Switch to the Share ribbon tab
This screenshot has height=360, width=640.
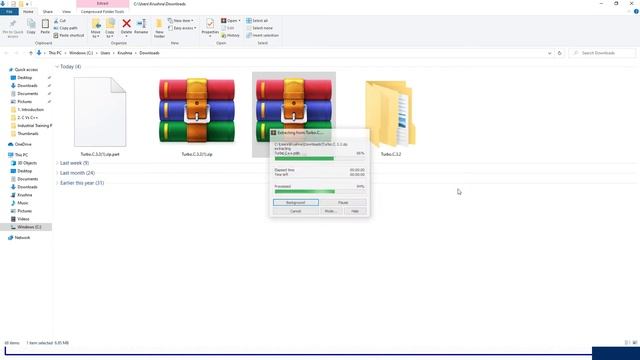tap(48, 12)
